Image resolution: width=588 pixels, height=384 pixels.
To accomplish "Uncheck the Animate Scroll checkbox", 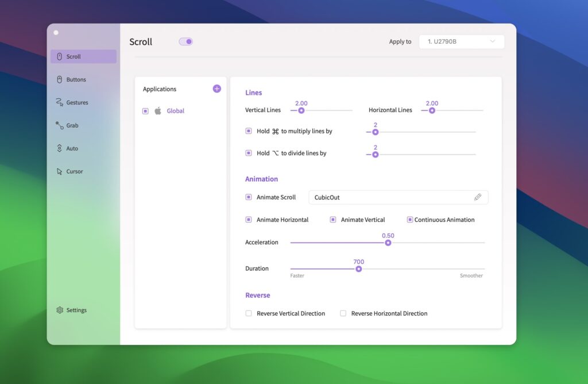I will (249, 197).
